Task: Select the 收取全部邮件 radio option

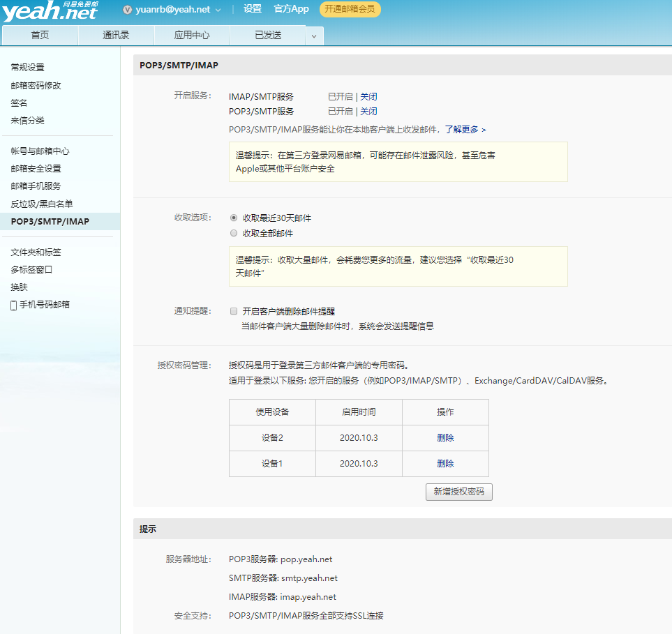Action: tap(234, 233)
